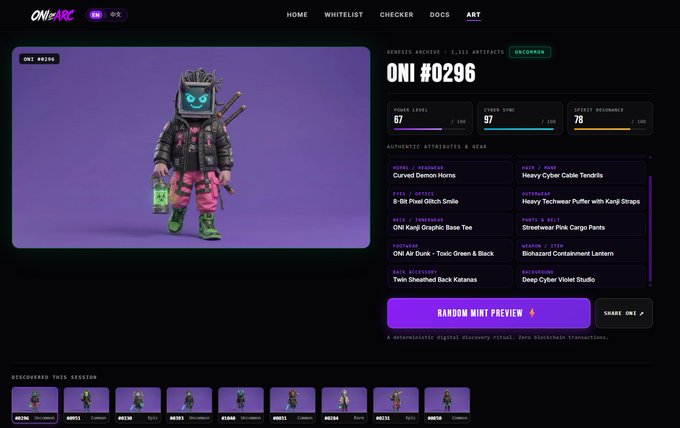Click the ONI #0296 title heading
680x428 pixels.
pyautogui.click(x=431, y=73)
